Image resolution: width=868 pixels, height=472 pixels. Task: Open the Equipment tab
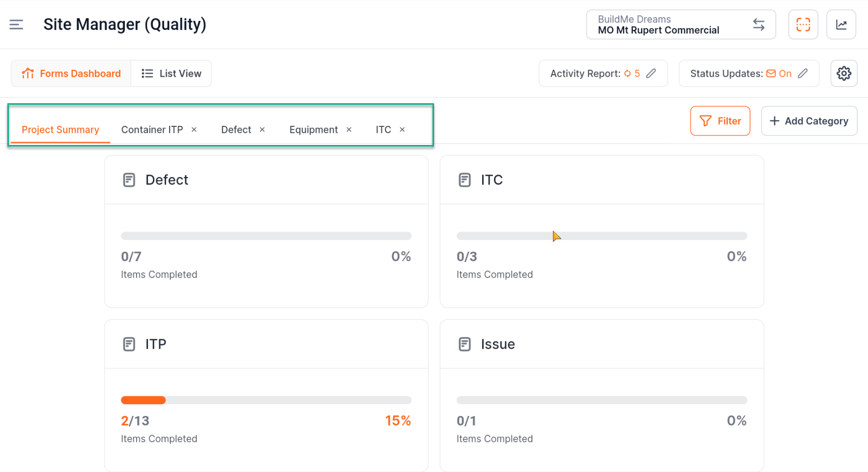[x=314, y=130]
